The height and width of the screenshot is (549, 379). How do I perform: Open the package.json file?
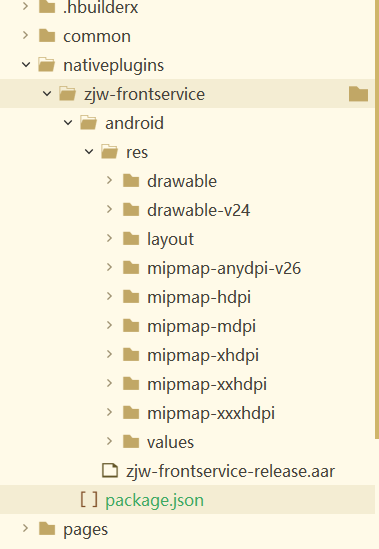click(154, 500)
